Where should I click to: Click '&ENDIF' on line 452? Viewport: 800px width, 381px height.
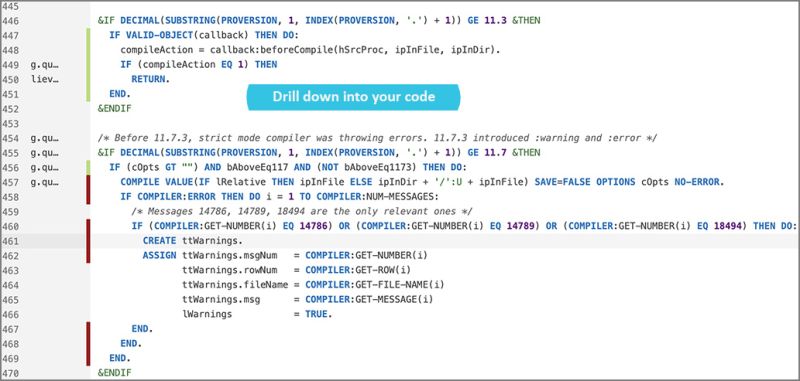coord(115,109)
